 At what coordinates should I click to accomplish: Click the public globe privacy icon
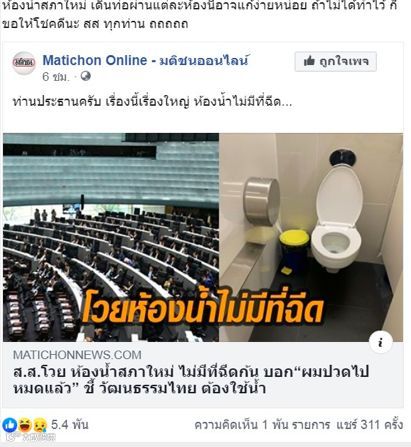tap(86, 76)
